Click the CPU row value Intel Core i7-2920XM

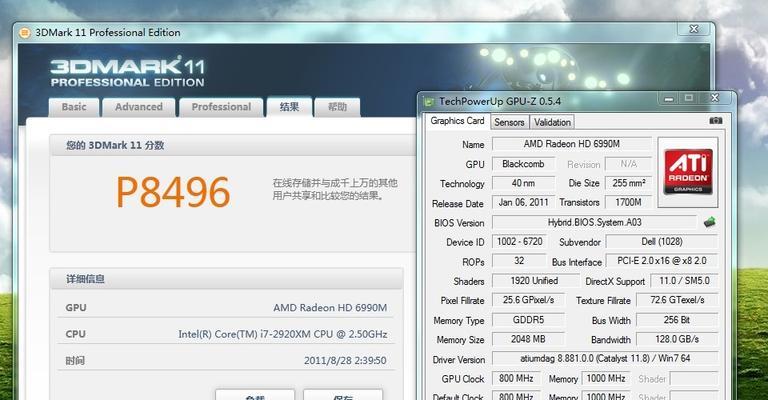[283, 334]
